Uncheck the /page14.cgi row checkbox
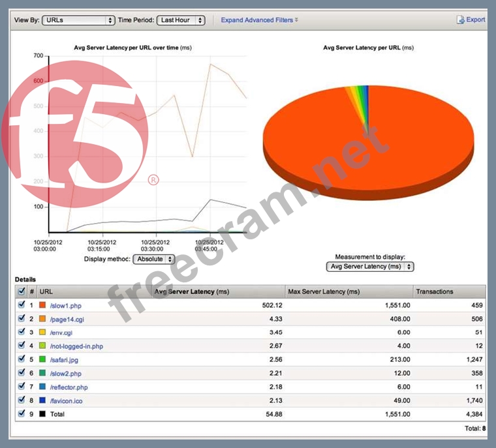 pos(22,318)
